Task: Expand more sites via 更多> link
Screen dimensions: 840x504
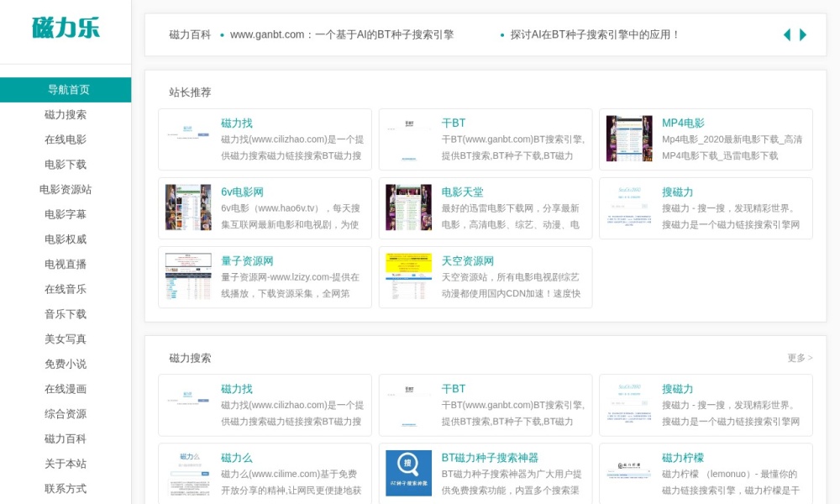Action: (798, 356)
